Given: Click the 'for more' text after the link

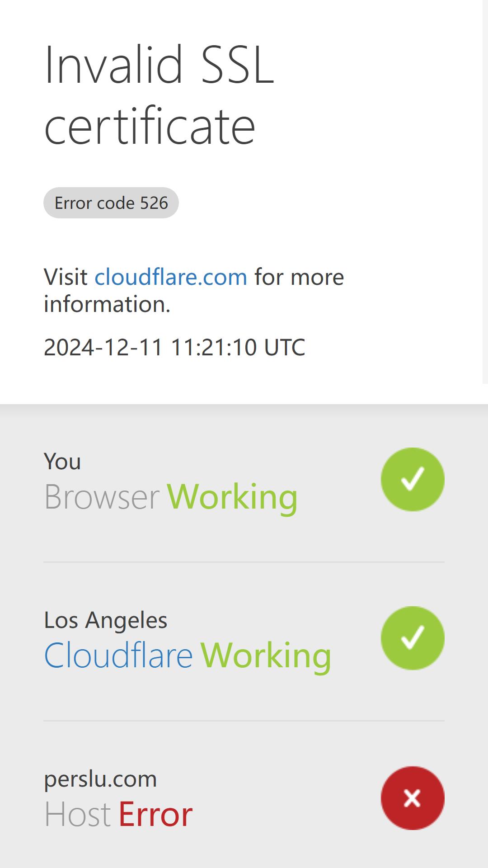Looking at the screenshot, I should 299,277.
